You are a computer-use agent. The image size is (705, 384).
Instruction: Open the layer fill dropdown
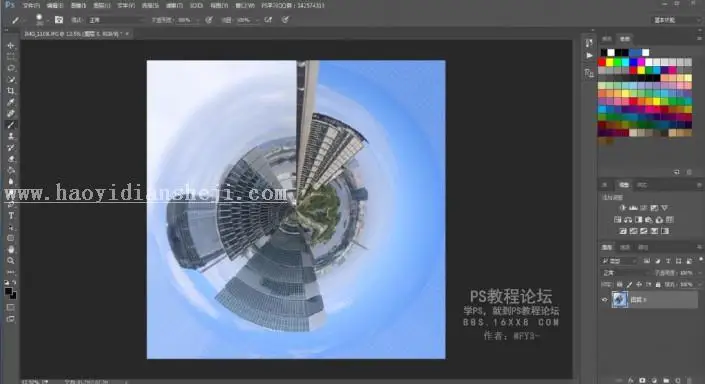tap(701, 284)
